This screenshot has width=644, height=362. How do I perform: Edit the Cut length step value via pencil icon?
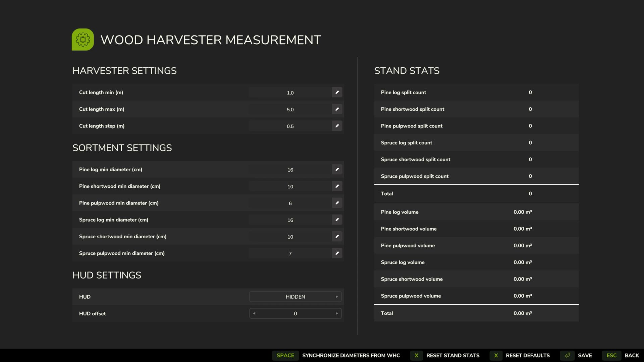pos(337,126)
